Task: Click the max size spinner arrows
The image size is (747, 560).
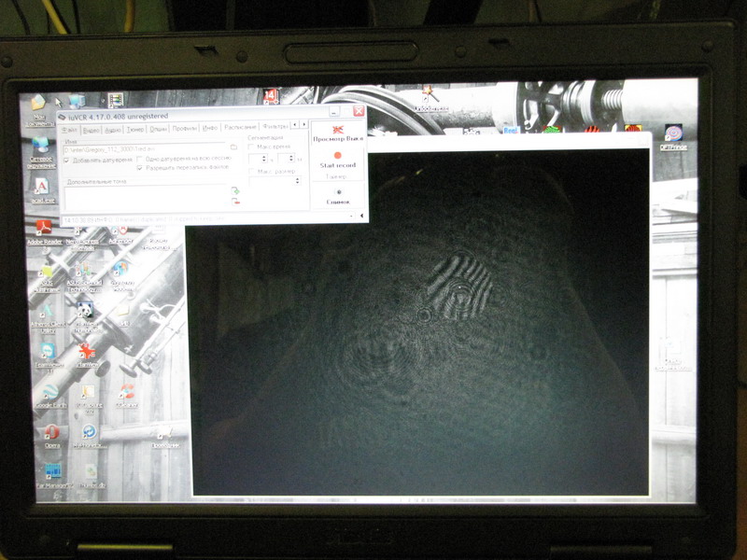Action: [298, 181]
